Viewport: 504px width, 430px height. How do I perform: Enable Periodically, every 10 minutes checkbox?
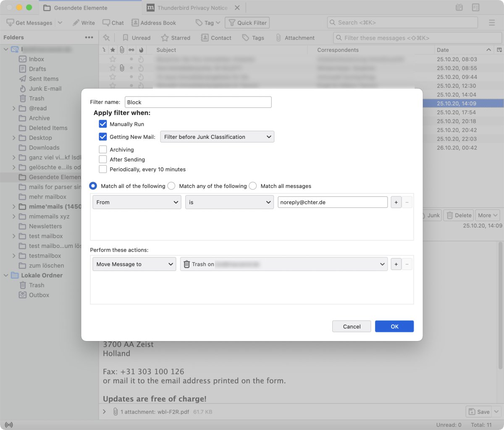click(x=103, y=169)
